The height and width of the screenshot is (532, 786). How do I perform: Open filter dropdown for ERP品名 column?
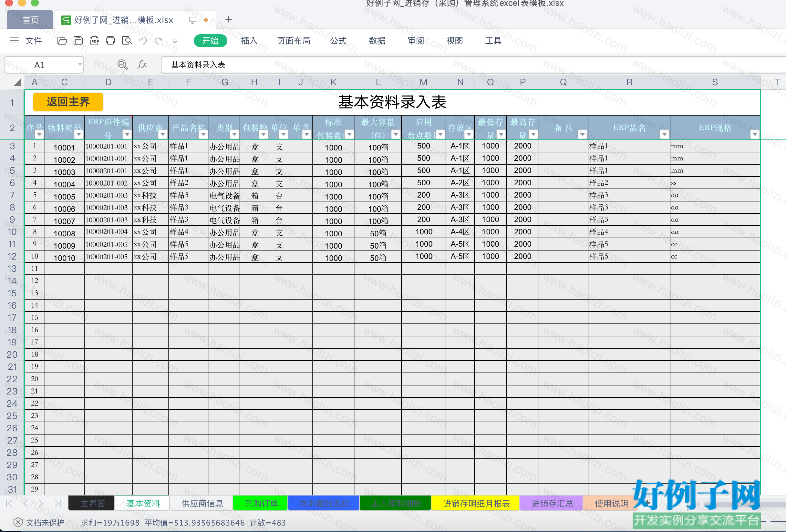coord(665,135)
